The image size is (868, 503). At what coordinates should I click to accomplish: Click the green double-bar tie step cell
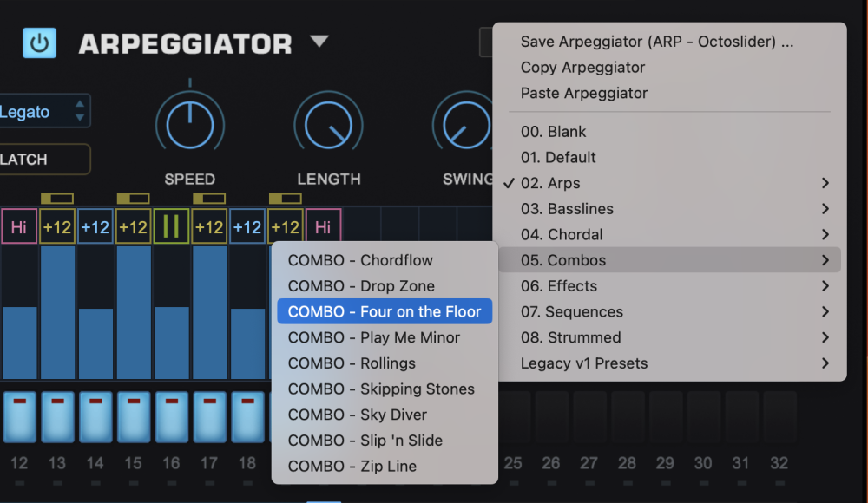click(171, 226)
